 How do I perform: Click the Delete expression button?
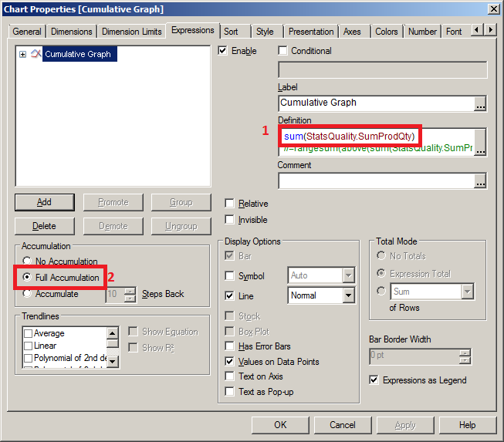44,226
